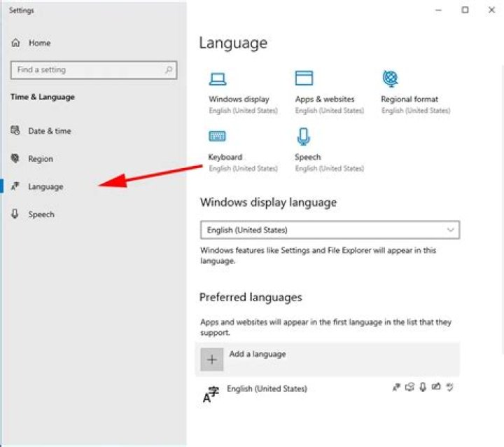The width and height of the screenshot is (504, 447).
Task: Click the dropdown chevron for display language
Action: (450, 230)
